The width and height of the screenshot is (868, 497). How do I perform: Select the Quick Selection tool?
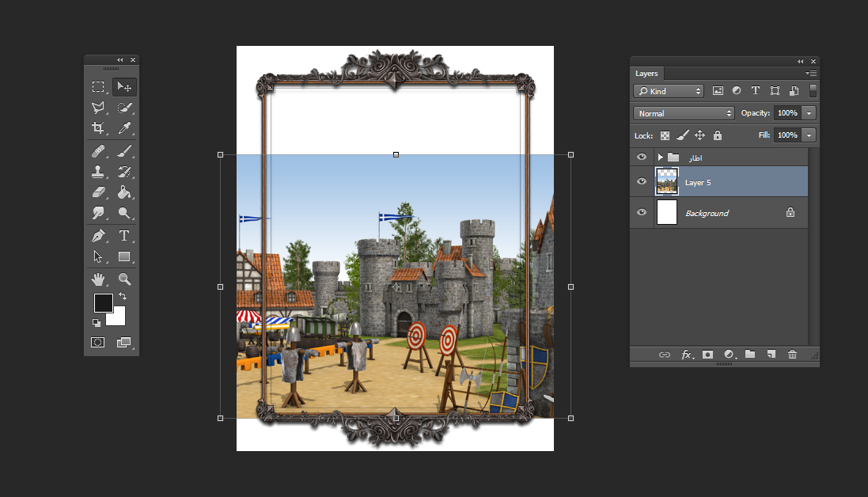(124, 108)
